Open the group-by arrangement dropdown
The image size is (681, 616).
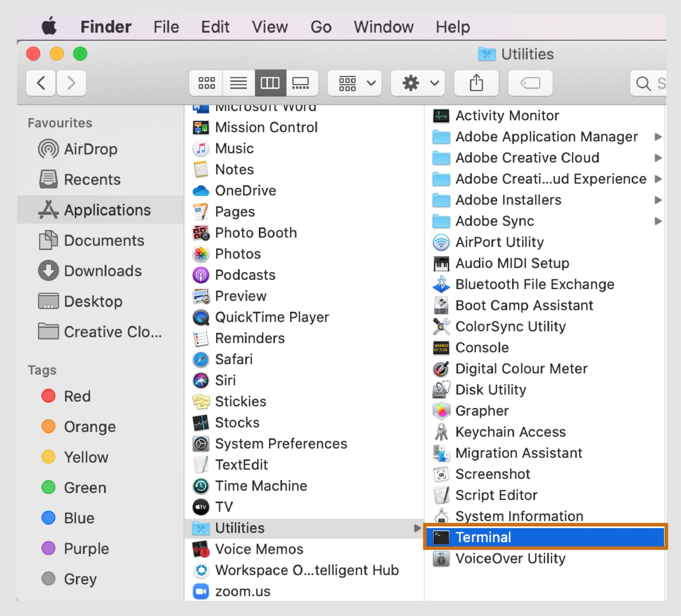(354, 83)
